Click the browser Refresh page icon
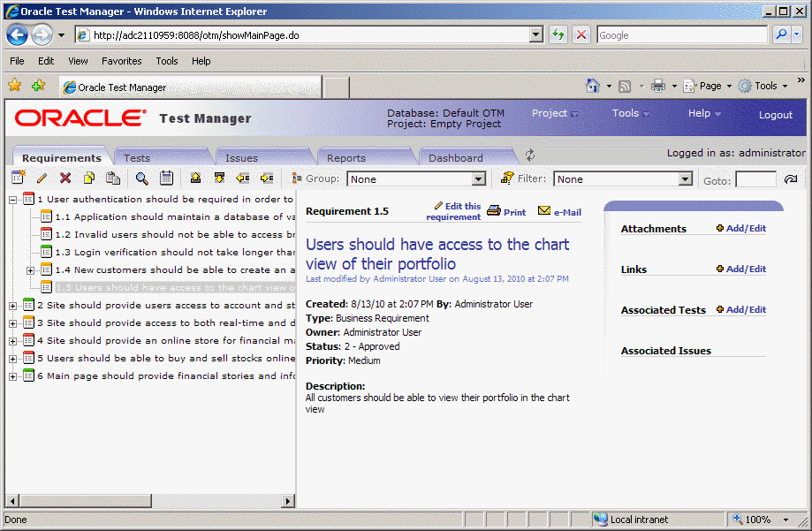This screenshot has height=531, width=812. pyautogui.click(x=558, y=34)
